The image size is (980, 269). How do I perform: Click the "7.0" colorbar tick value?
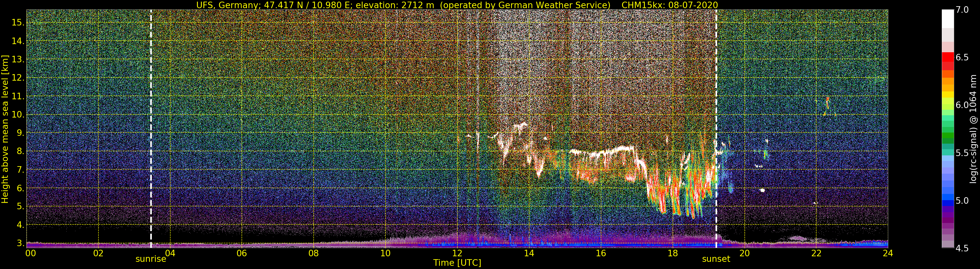(962, 10)
